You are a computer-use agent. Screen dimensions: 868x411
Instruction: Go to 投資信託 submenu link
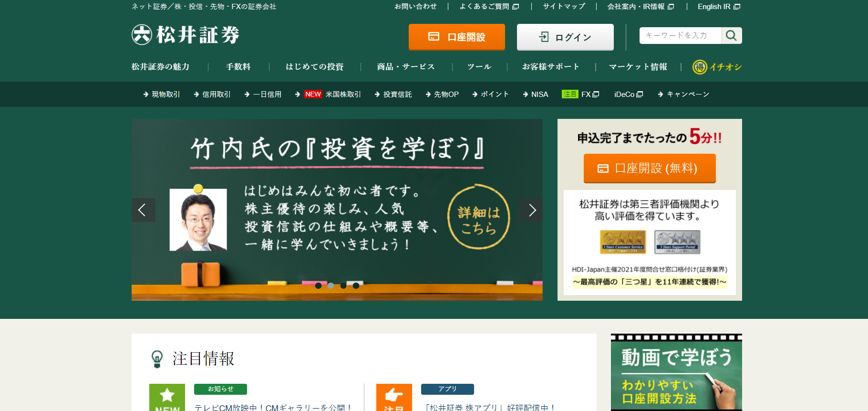click(393, 95)
